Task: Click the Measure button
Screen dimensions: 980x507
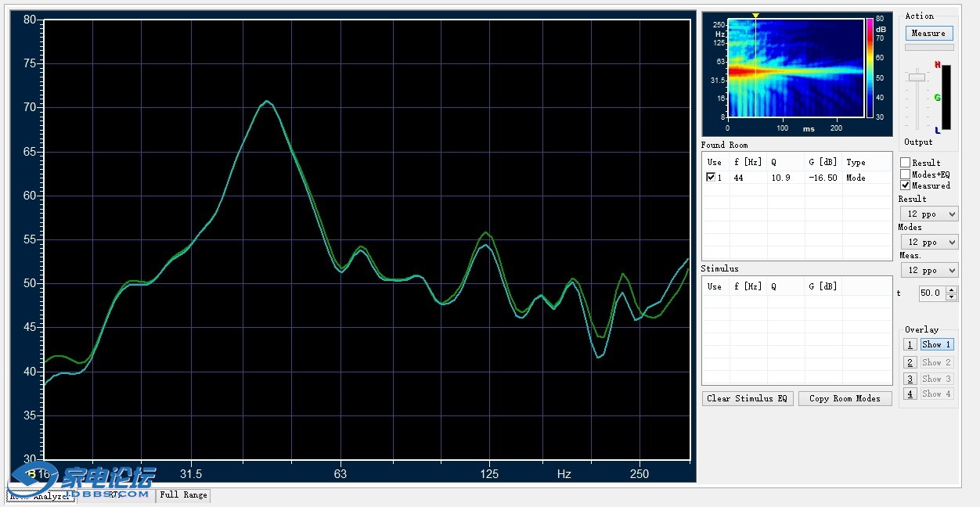Action: (x=928, y=33)
